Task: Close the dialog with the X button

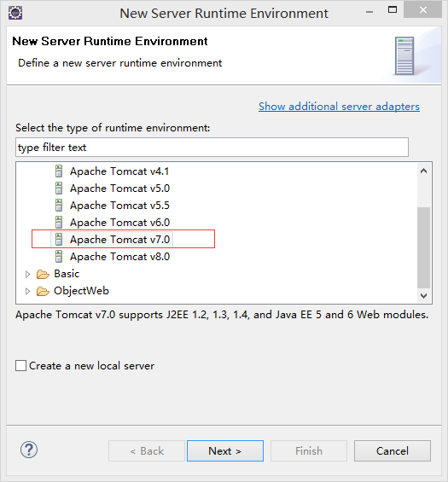Action: click(x=423, y=10)
